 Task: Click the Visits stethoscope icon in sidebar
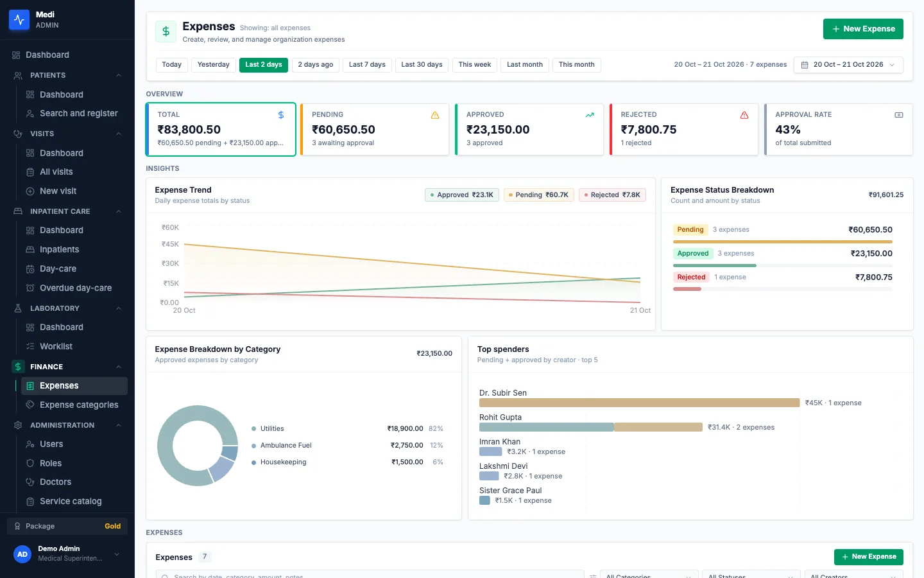(18, 134)
